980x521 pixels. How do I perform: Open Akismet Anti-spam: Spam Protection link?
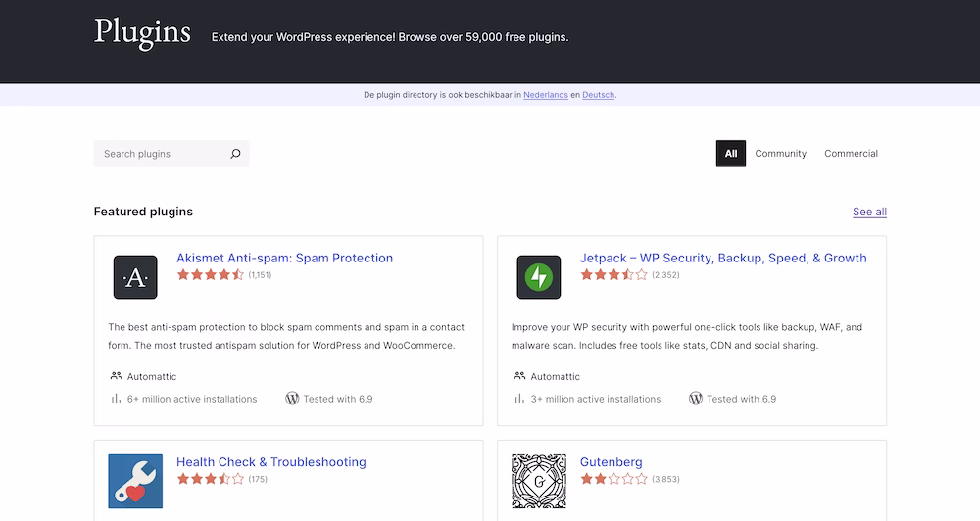[284, 258]
